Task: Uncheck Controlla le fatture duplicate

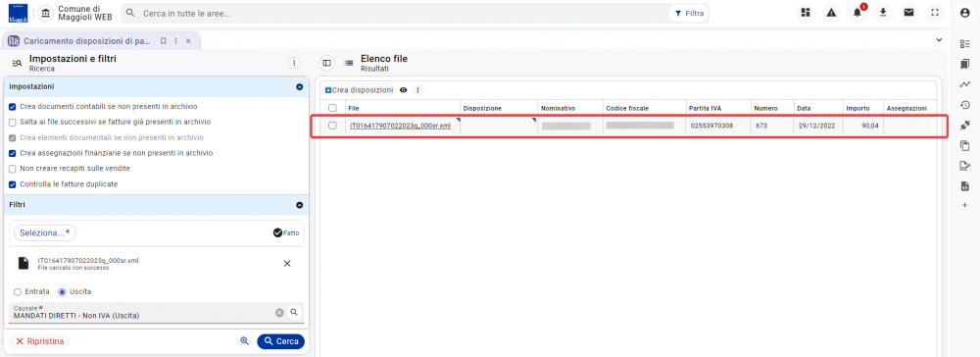Action: tap(12, 184)
